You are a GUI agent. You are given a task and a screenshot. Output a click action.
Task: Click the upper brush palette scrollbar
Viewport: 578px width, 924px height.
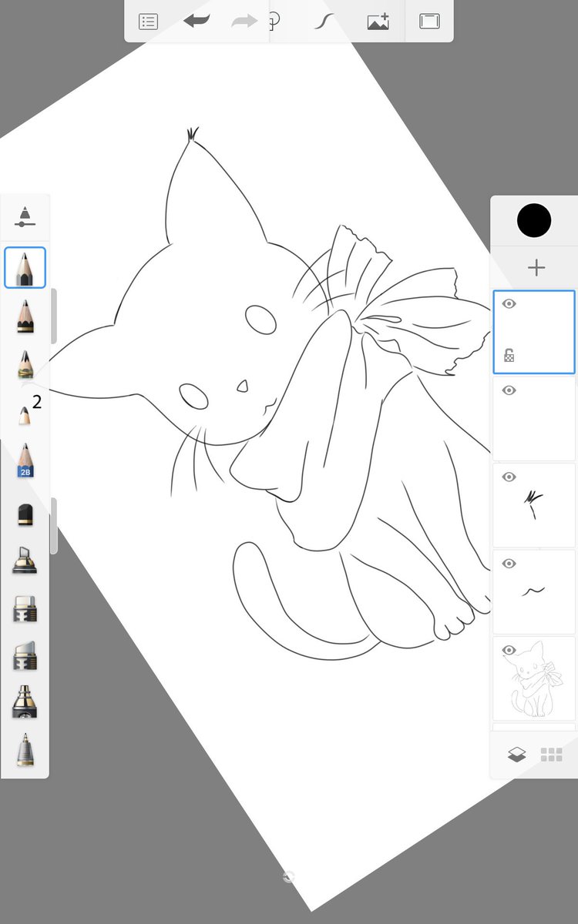click(x=53, y=316)
